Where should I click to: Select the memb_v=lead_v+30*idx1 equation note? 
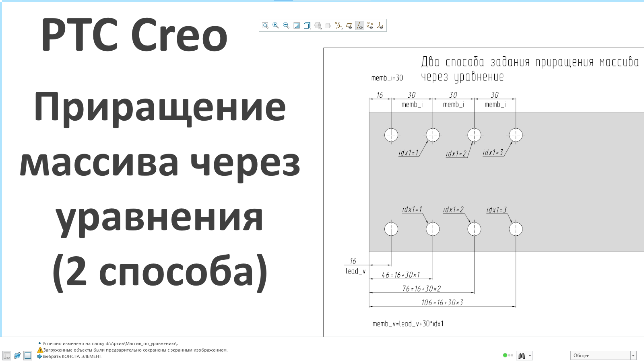(x=408, y=324)
